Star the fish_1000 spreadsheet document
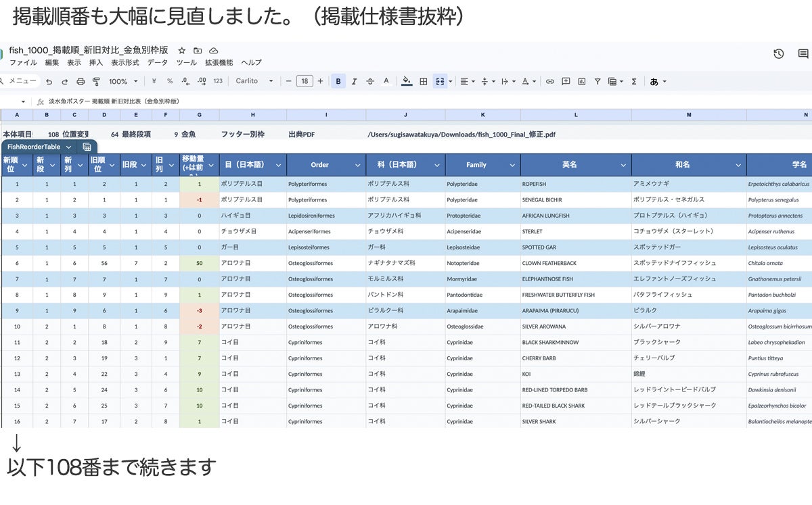 click(x=181, y=51)
